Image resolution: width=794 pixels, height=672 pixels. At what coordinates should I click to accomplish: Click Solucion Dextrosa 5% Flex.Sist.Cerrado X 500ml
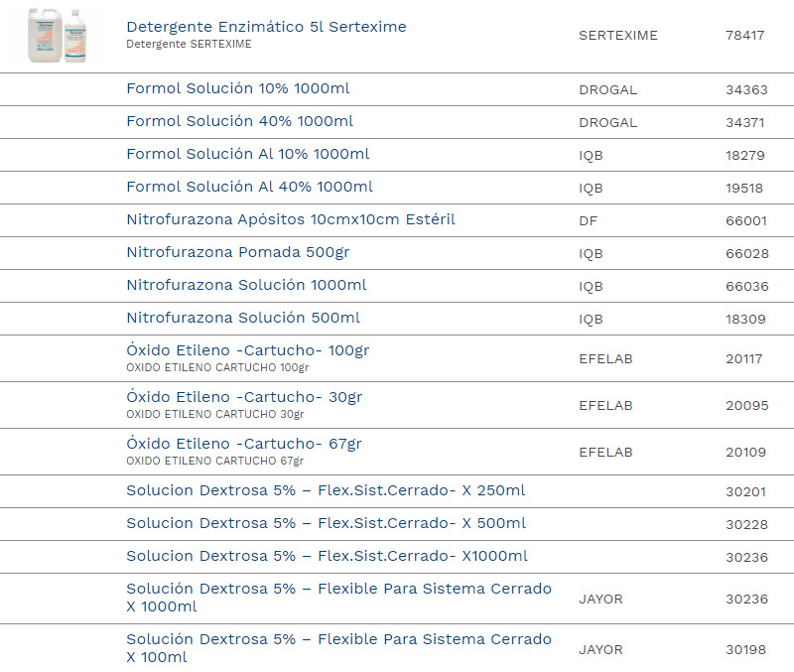tap(326, 523)
